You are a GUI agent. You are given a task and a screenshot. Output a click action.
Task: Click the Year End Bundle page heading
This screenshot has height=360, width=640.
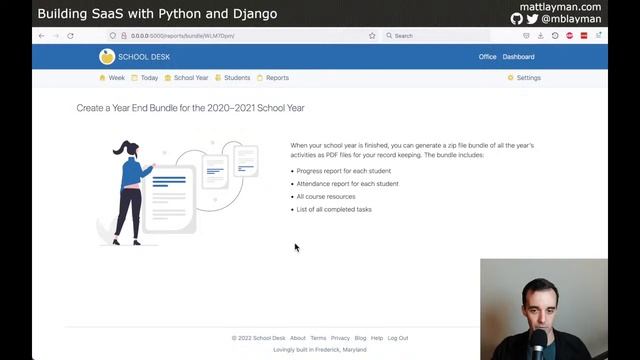click(x=190, y=108)
